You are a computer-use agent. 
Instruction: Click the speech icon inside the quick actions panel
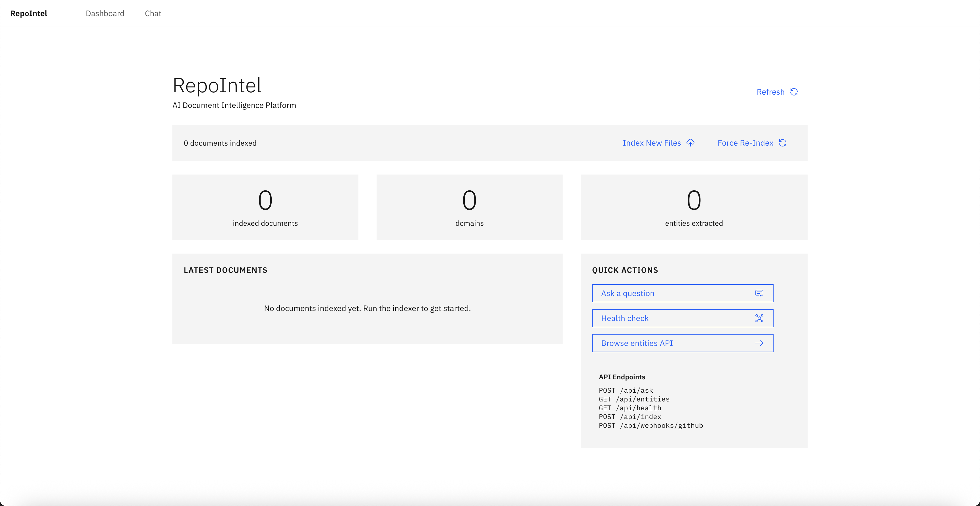[759, 293]
